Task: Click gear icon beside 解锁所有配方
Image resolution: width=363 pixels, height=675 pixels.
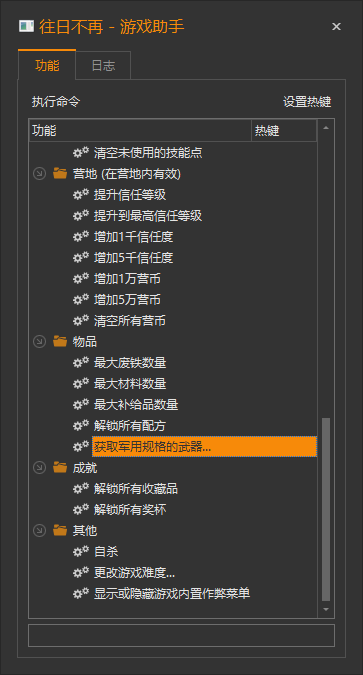Action: [x=81, y=426]
